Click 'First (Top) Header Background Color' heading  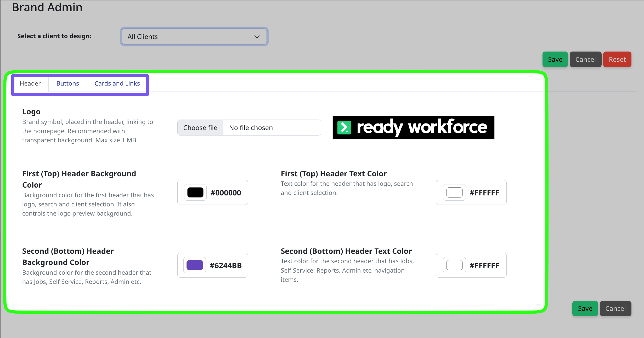point(79,179)
